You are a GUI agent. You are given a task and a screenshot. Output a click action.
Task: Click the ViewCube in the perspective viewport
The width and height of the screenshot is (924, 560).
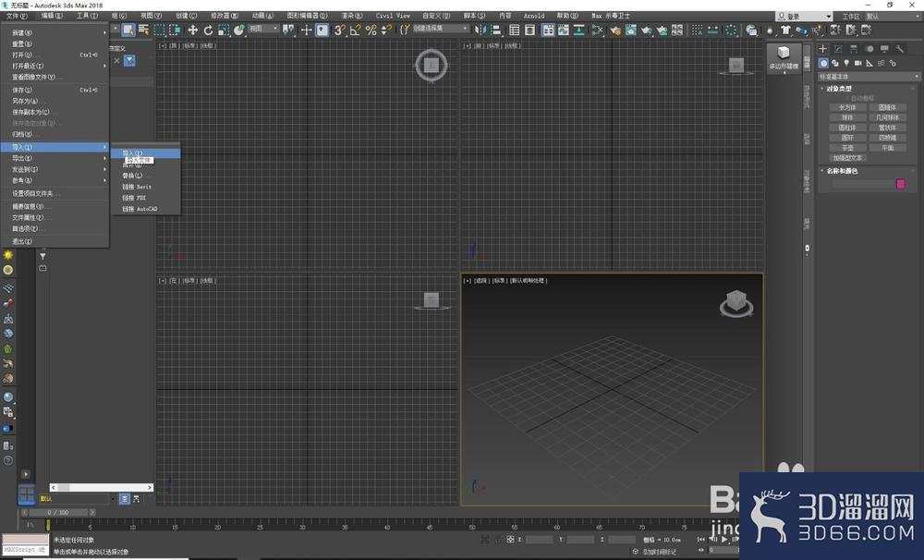click(x=736, y=304)
